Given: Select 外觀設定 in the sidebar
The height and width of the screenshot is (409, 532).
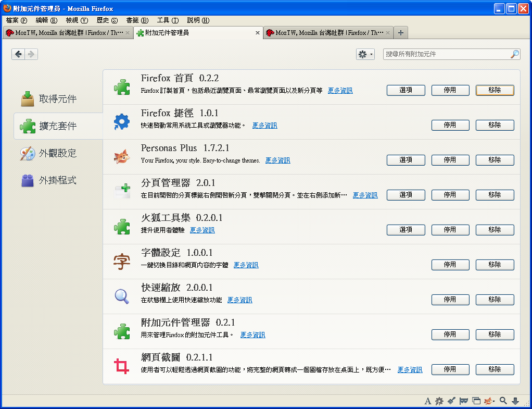Looking at the screenshot, I should pos(58,153).
